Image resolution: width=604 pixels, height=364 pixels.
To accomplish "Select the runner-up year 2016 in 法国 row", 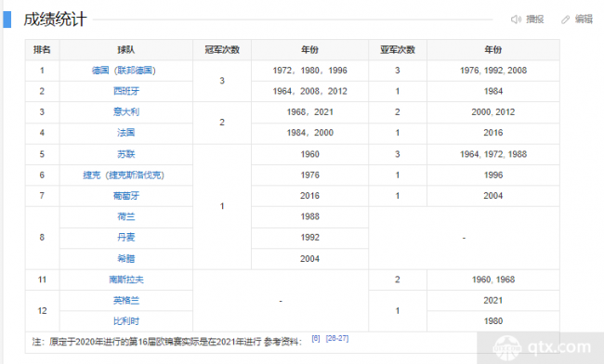I will 493,133.
